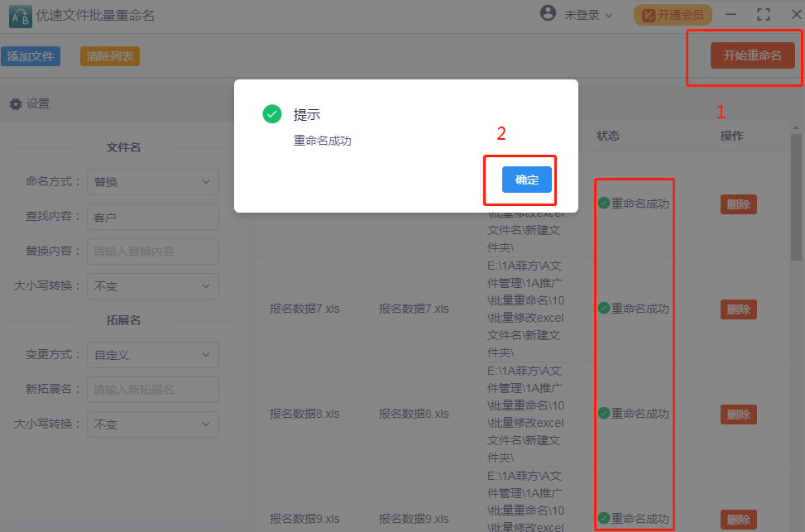Image resolution: width=805 pixels, height=532 pixels.
Task: Open the 变更方式 dropdown showing 自定义
Action: coord(153,355)
